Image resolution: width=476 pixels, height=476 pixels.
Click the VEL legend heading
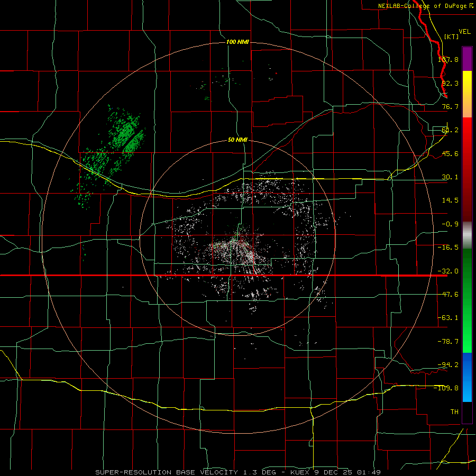pyautogui.click(x=464, y=32)
